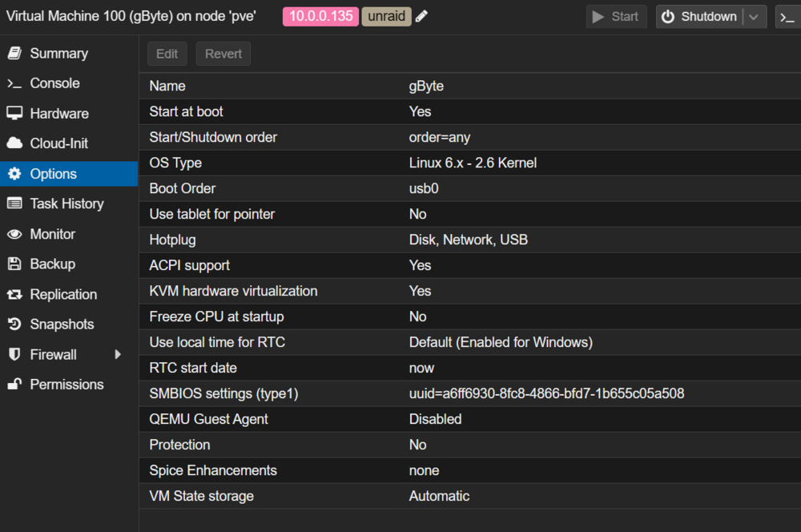The width and height of the screenshot is (801, 532).
Task: Click the Permissions unlock icon
Action: [14, 384]
